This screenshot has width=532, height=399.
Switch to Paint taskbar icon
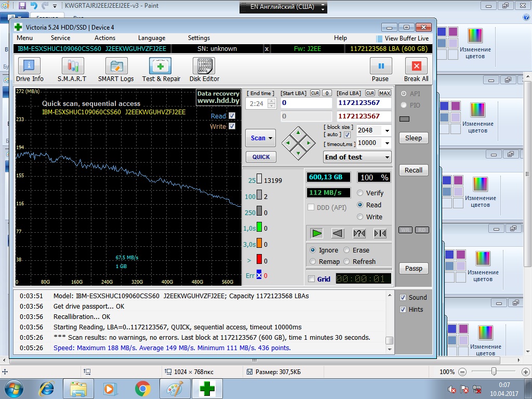click(175, 389)
